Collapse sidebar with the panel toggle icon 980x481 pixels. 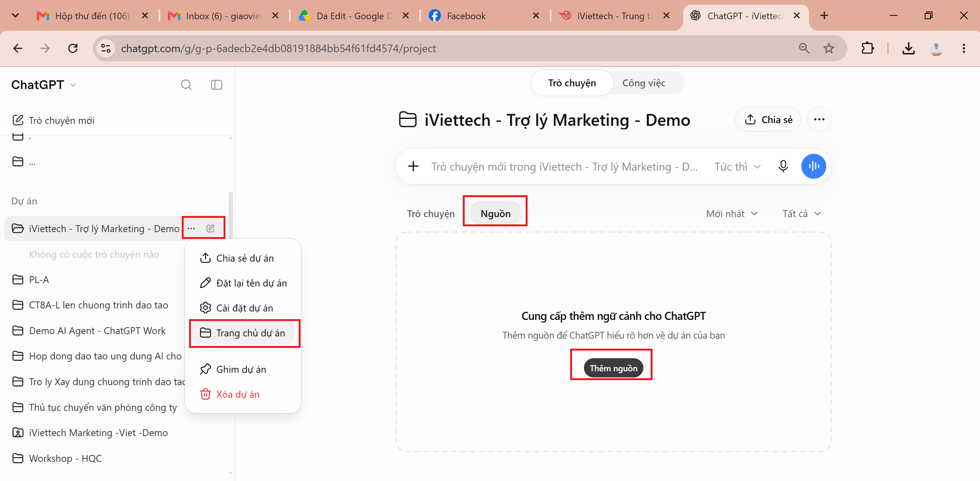point(217,85)
